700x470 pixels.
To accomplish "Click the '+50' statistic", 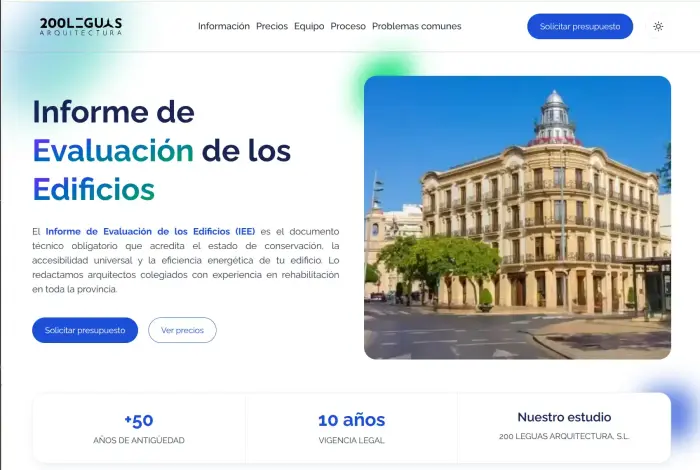I will (x=139, y=420).
